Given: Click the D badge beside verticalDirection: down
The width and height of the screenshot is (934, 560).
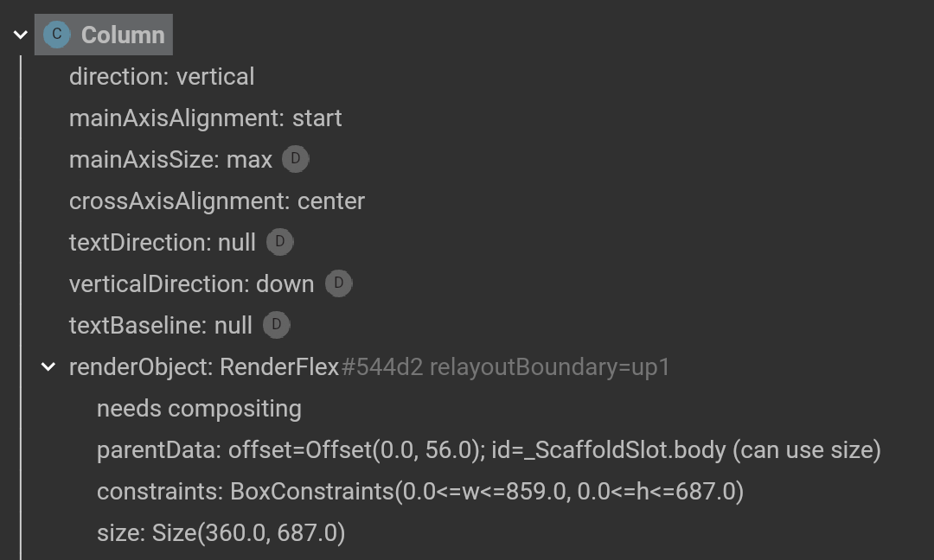Looking at the screenshot, I should tap(338, 283).
